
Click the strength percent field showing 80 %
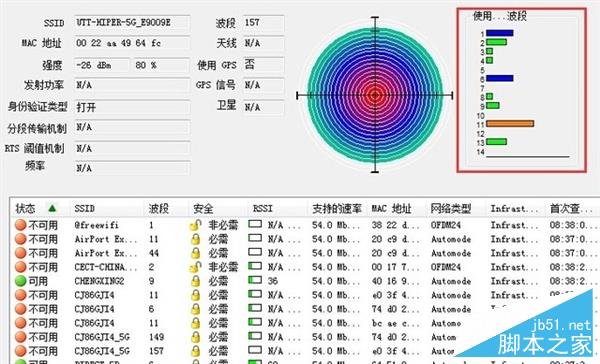[x=161, y=65]
